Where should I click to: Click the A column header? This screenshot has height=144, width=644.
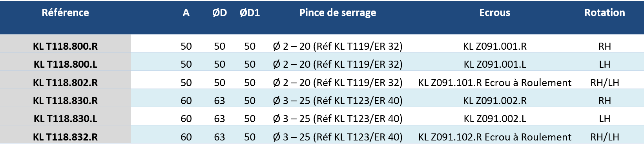click(186, 13)
